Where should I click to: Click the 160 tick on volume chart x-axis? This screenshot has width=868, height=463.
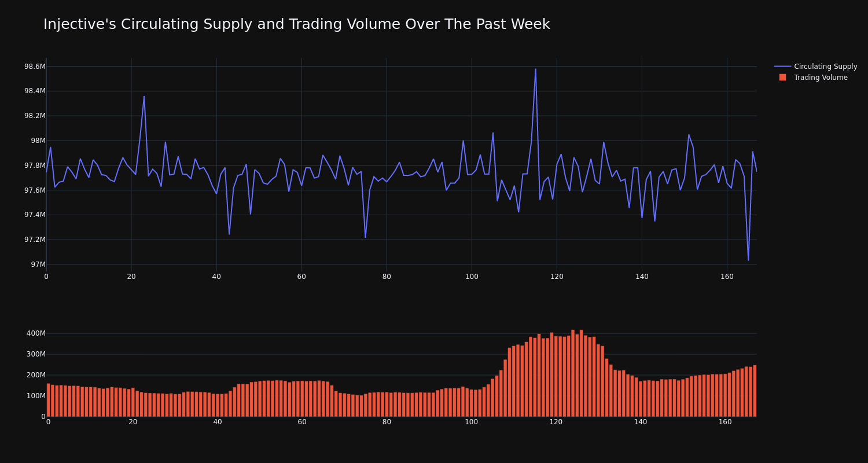(x=725, y=422)
